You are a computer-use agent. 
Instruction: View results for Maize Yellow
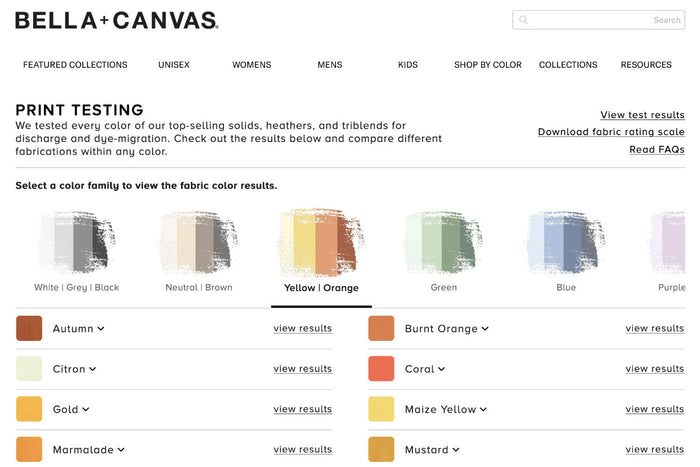(x=655, y=409)
